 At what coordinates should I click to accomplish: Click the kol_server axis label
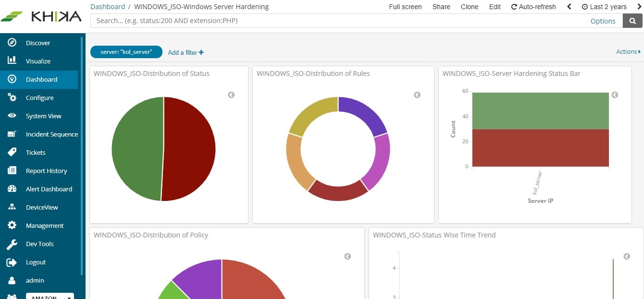click(x=538, y=183)
